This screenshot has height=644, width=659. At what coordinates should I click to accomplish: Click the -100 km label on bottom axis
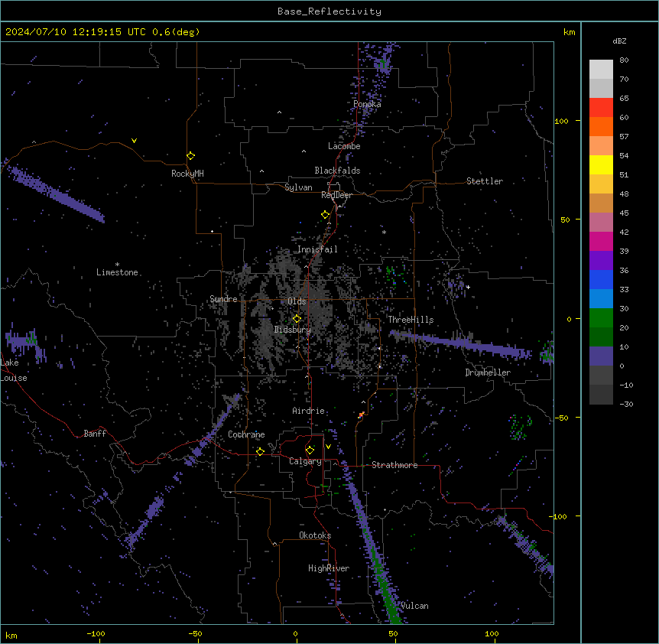pos(96,633)
